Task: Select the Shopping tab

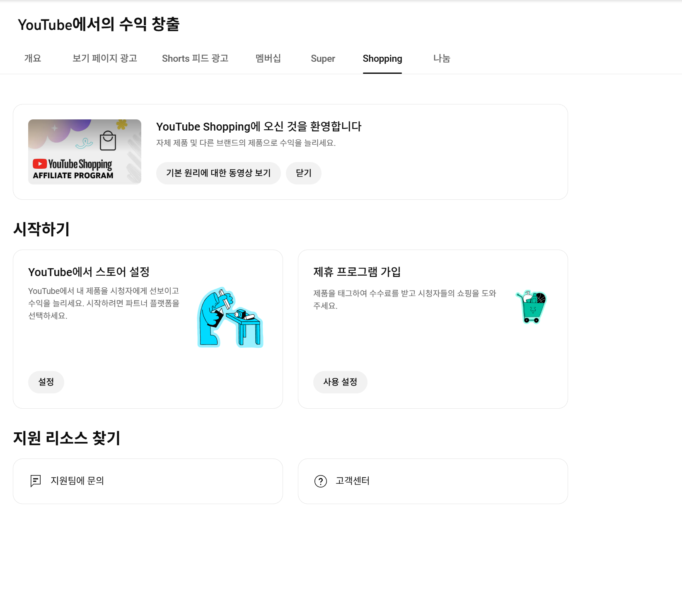Action: tap(382, 58)
